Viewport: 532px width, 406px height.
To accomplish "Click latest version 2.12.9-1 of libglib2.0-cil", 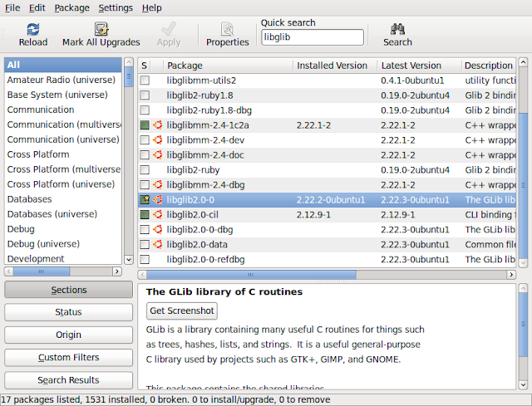I will tap(397, 214).
